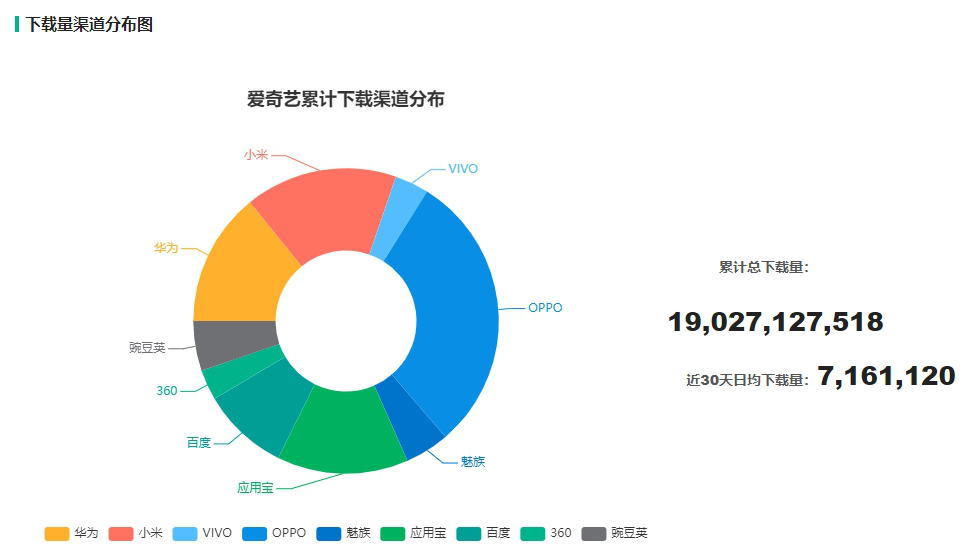Click the 360 callout label left of chart
The width and height of the screenshot is (974, 560).
[x=166, y=391]
